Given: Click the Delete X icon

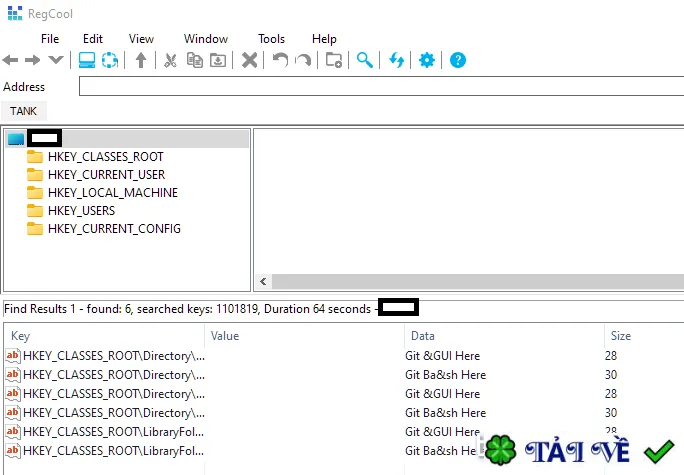Looking at the screenshot, I should coord(250,60).
